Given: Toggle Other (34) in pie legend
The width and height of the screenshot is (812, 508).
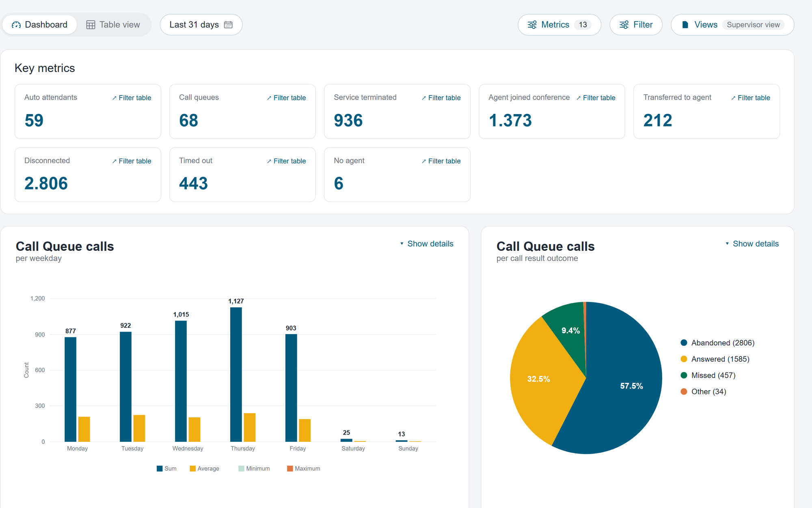Looking at the screenshot, I should click(703, 392).
